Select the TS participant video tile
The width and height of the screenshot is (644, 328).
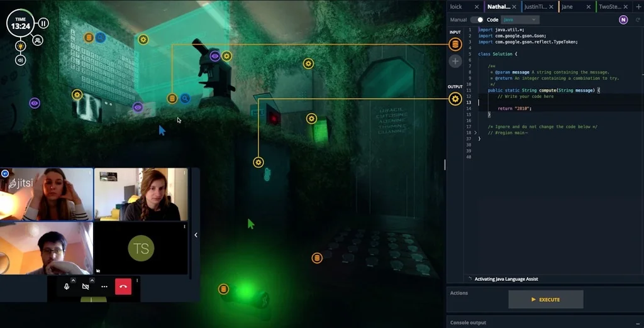[x=141, y=248]
